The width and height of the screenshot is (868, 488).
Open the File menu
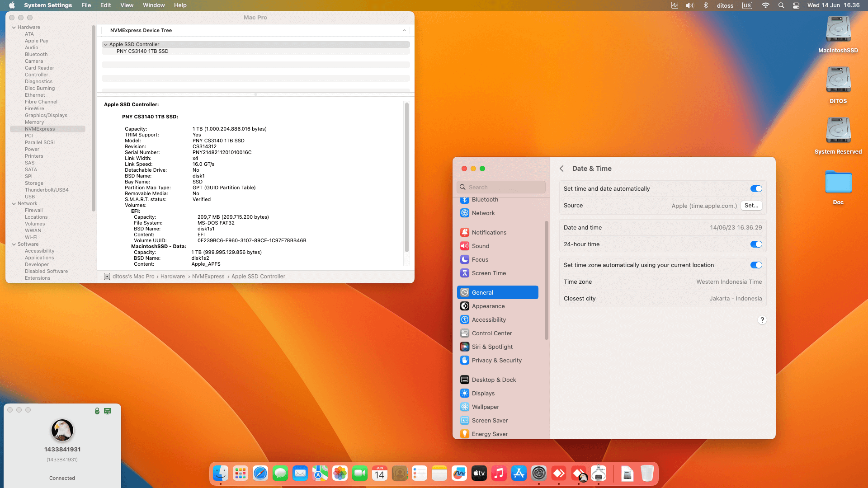(86, 5)
